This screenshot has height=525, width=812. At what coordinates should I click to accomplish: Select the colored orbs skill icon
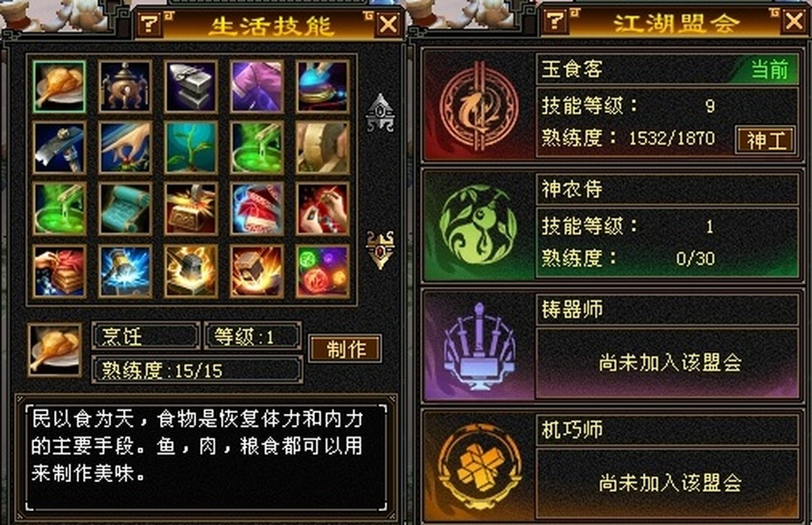click(323, 270)
